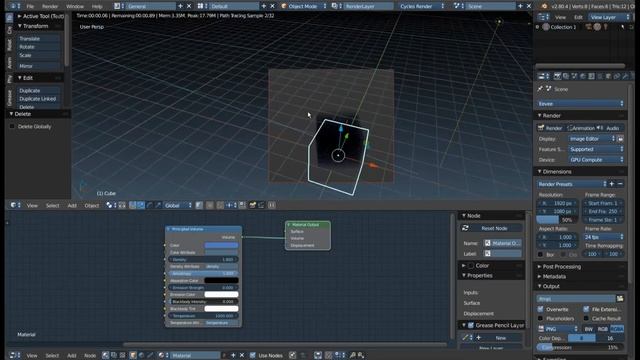Click the Duplicate Linked button
Viewport: 640px width, 360px height.
[x=39, y=99]
